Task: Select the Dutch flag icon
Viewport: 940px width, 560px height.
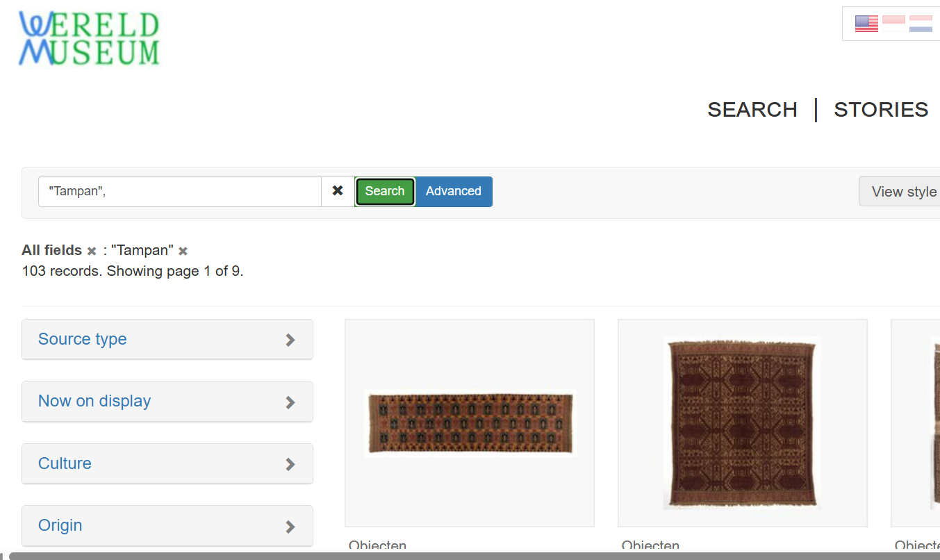Action: (x=921, y=24)
